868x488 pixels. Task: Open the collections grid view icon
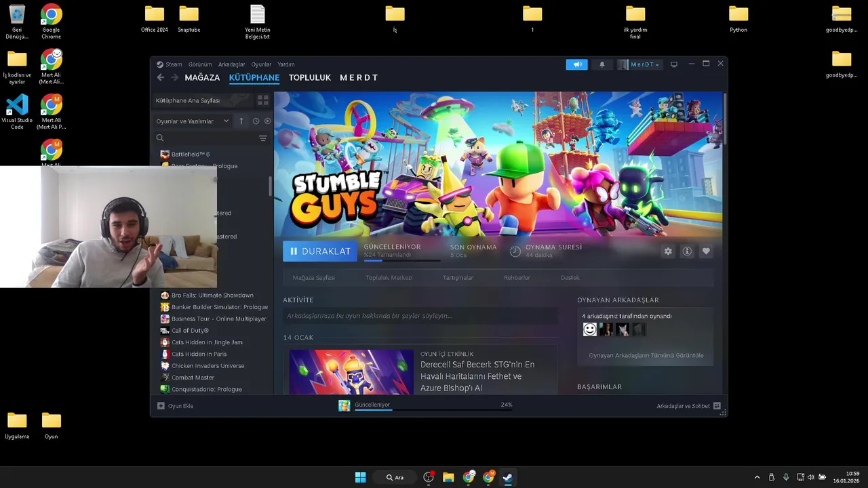pos(263,100)
